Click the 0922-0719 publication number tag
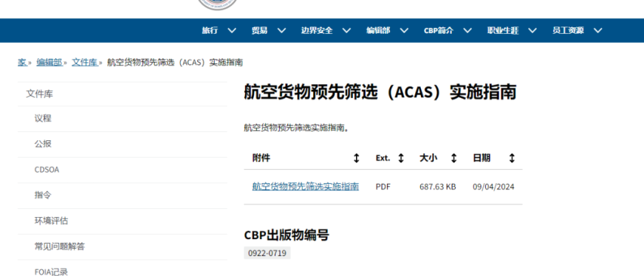The image size is (644, 276). (267, 253)
